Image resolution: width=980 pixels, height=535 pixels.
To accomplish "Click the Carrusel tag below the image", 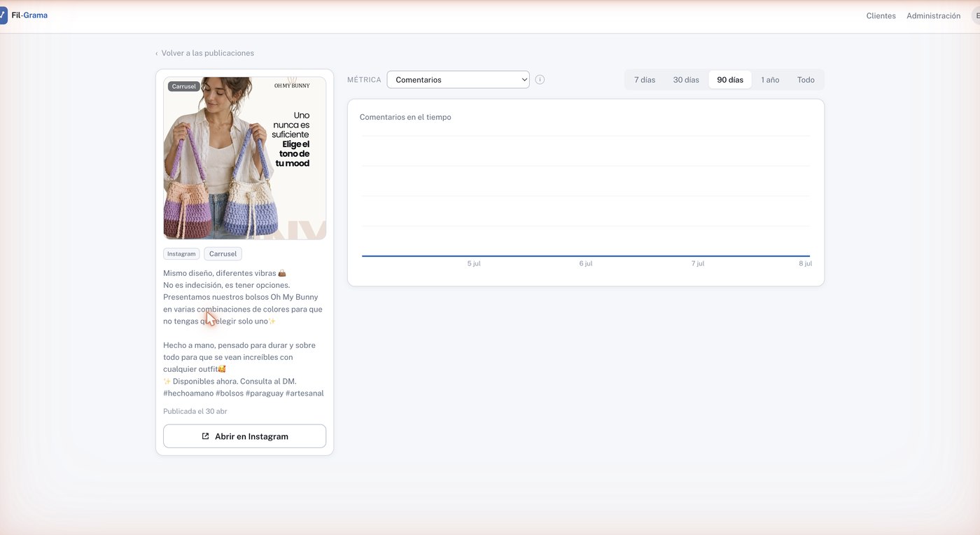I will pos(223,254).
